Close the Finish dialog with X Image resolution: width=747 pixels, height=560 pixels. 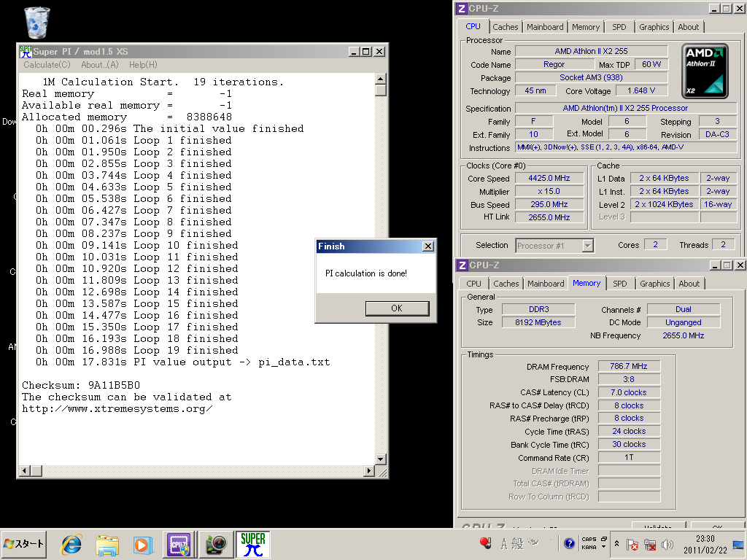(x=427, y=246)
